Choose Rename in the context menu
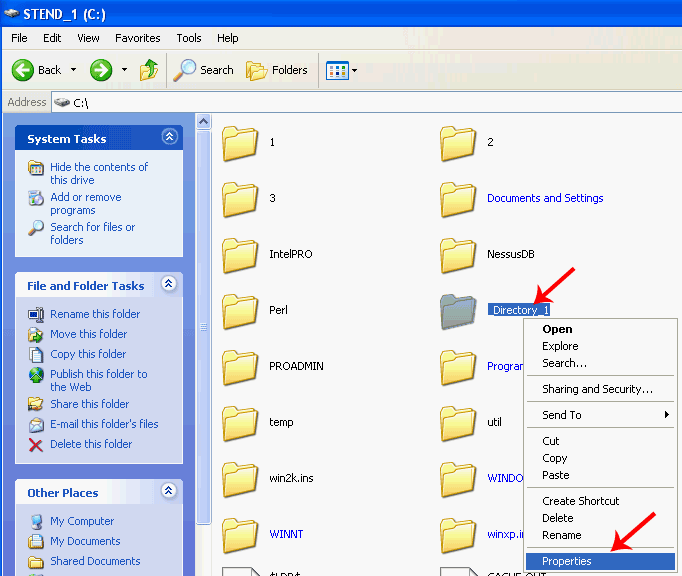 click(600, 535)
